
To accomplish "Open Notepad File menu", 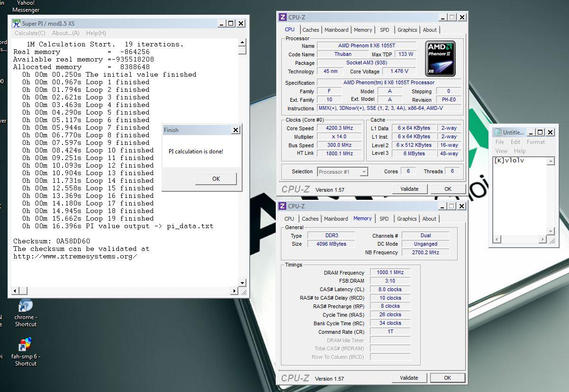I will click(500, 142).
